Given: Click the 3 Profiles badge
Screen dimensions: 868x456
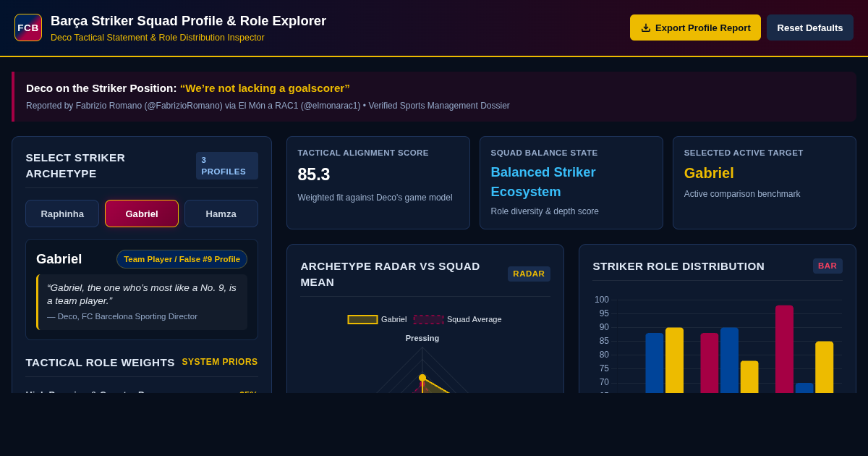Looking at the screenshot, I should 227,166.
